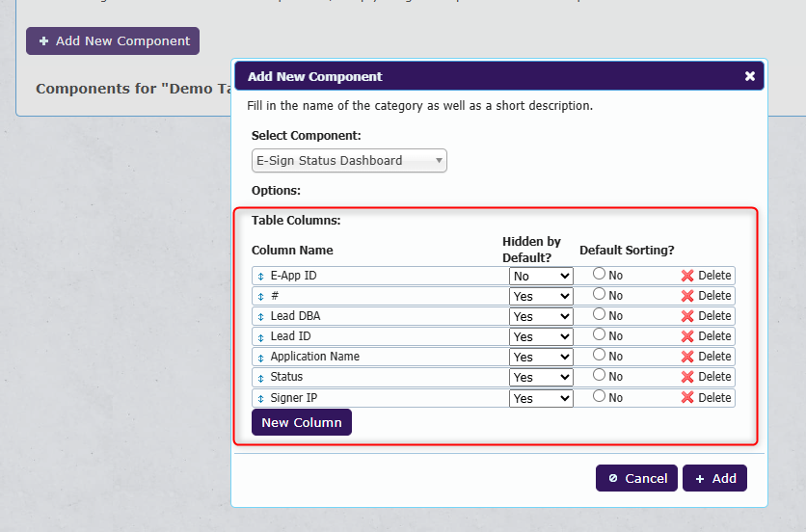The image size is (806, 532).
Task: Expand Hidden by Default dropdown for Signer IP
Action: coord(541,397)
